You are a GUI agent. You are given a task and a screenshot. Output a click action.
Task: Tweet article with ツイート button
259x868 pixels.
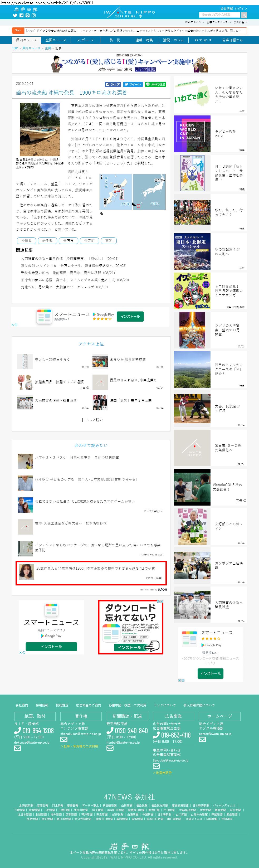coord(132,84)
